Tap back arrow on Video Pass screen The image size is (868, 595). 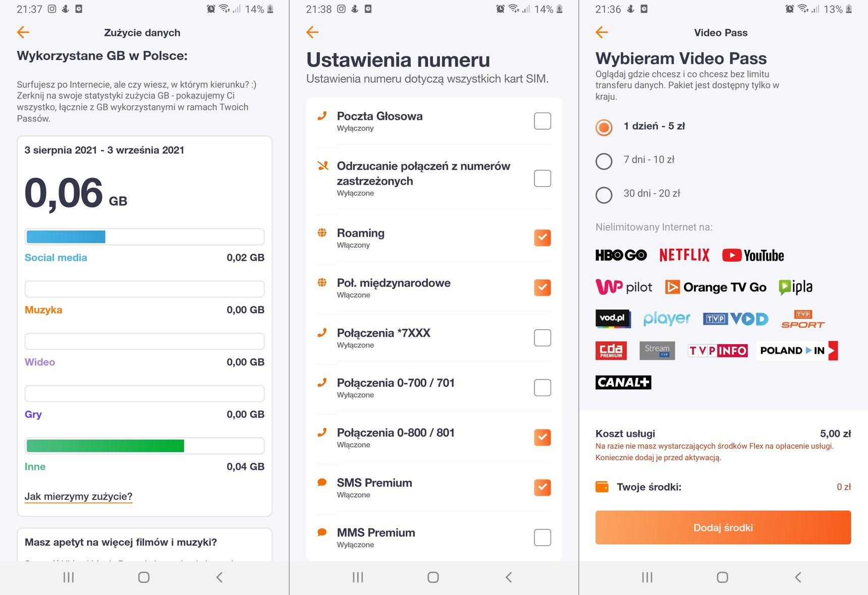(602, 32)
